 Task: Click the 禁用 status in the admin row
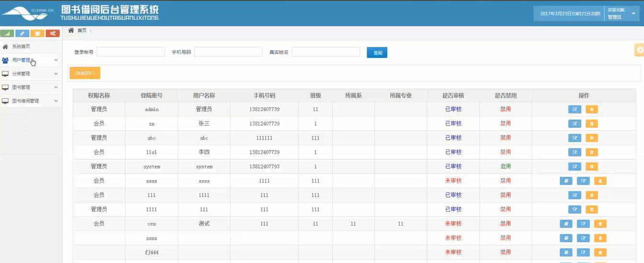click(506, 109)
